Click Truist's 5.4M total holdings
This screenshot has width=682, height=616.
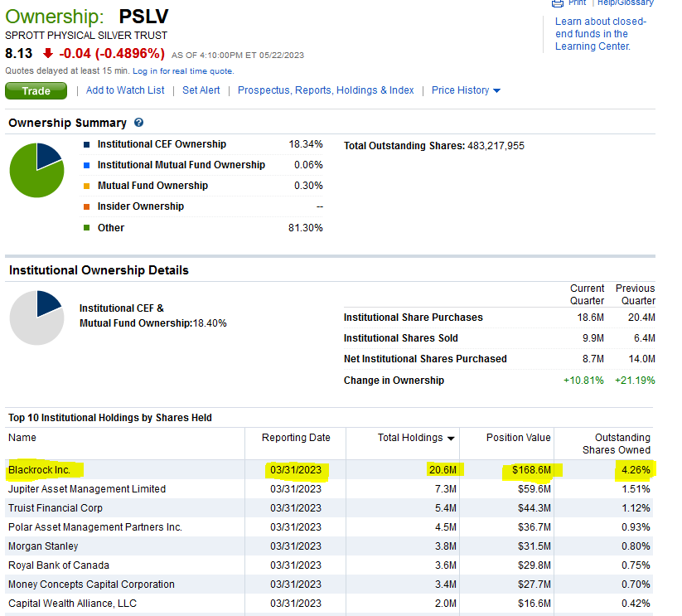(x=446, y=508)
